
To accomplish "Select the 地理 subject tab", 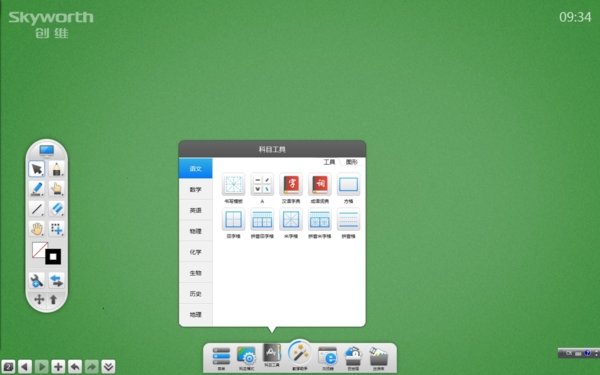I will point(196,315).
